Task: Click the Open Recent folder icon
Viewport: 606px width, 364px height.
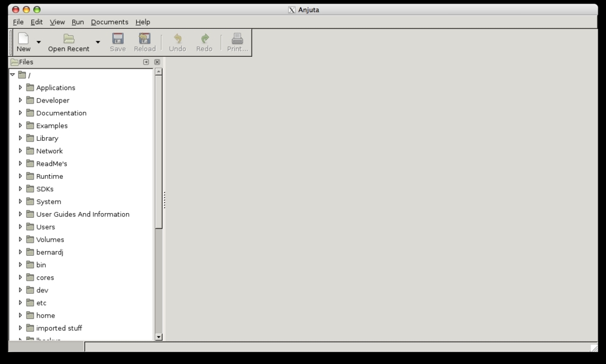Action: [69, 39]
